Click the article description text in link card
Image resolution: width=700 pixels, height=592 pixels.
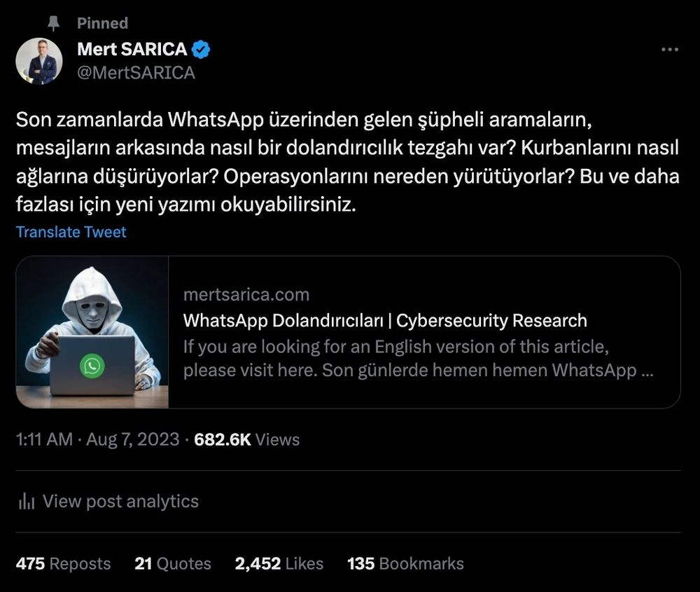point(419,358)
